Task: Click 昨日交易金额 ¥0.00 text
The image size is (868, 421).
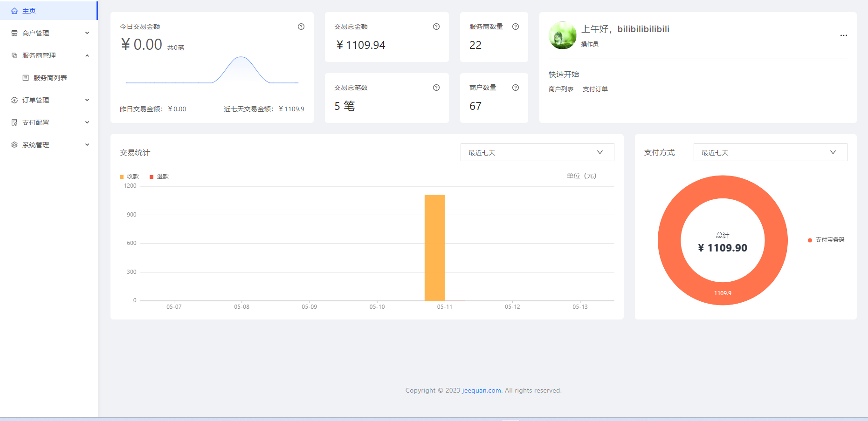Action: pyautogui.click(x=153, y=109)
